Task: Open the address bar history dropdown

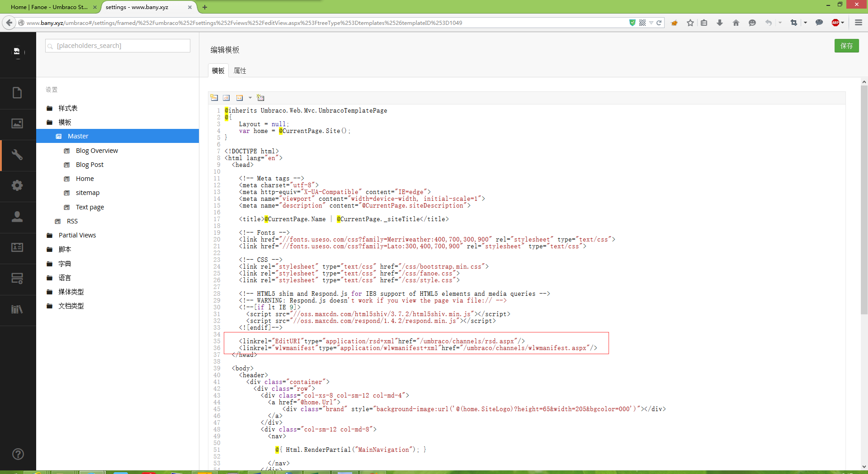Action: (651, 23)
